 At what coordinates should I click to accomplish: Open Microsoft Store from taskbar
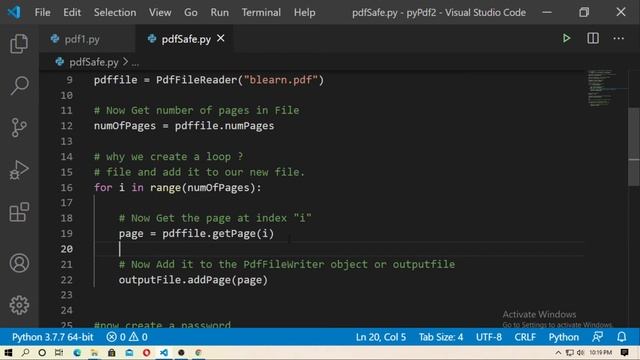point(111,352)
